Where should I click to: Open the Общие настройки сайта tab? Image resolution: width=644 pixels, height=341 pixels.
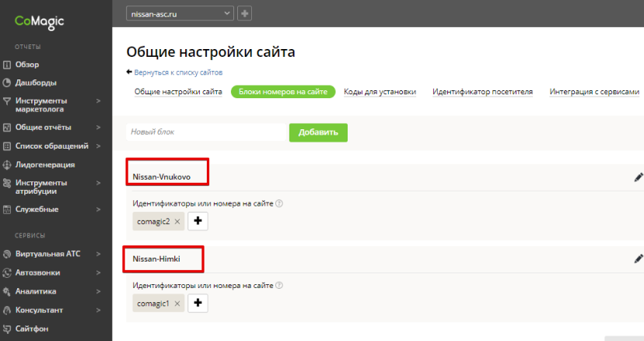(x=178, y=92)
